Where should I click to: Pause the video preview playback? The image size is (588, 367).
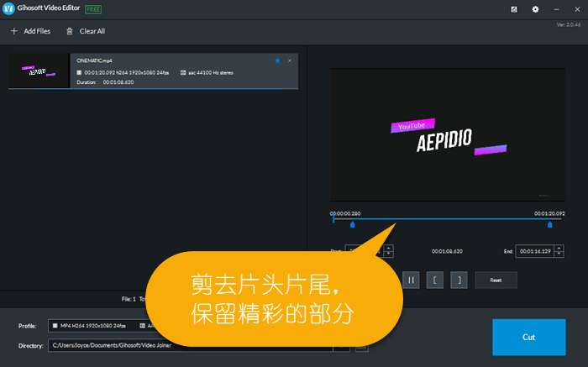tap(412, 280)
